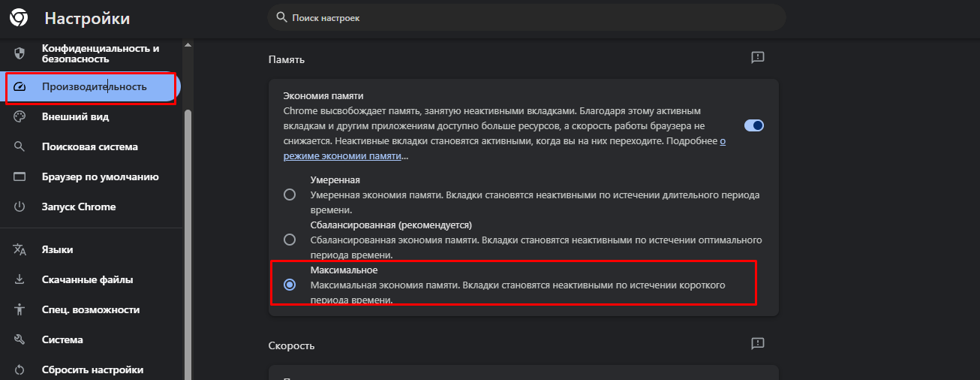Click the translate icon for Языки
Image resolution: width=980 pixels, height=380 pixels.
click(x=20, y=250)
